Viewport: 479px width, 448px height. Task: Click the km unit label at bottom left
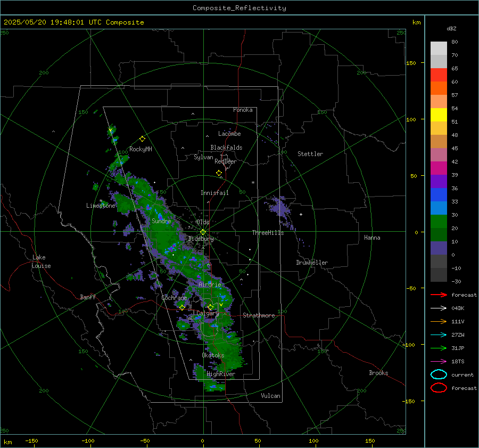(x=7, y=442)
